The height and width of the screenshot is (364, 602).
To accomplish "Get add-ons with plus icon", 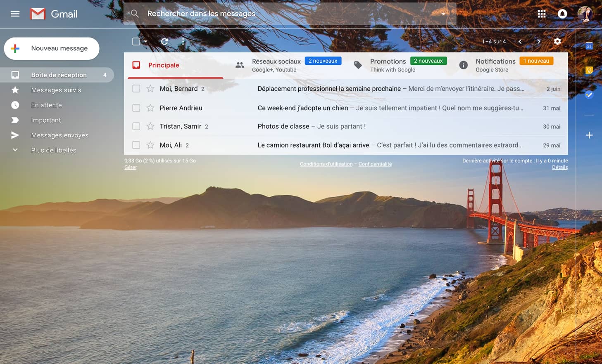I will (x=589, y=135).
